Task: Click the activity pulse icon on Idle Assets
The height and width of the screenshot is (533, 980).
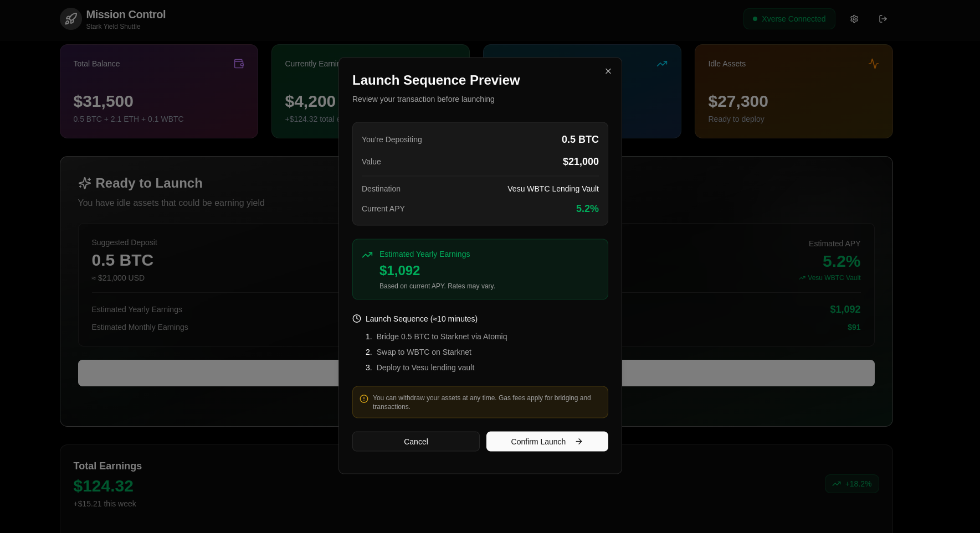Action: pyautogui.click(x=874, y=64)
